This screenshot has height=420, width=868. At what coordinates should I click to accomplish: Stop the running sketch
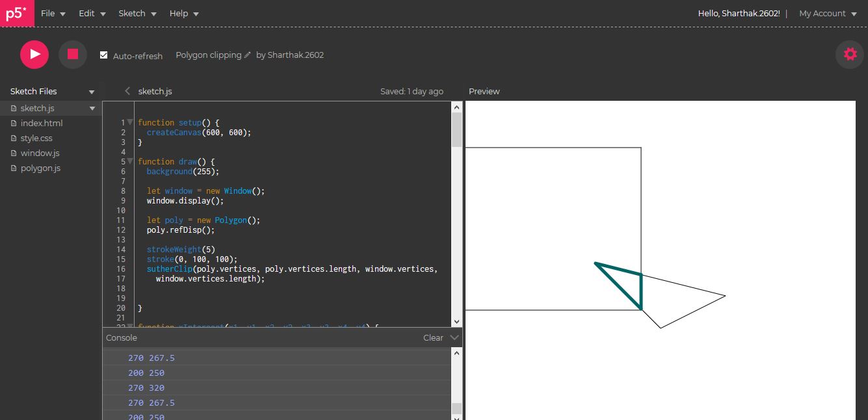(x=72, y=54)
